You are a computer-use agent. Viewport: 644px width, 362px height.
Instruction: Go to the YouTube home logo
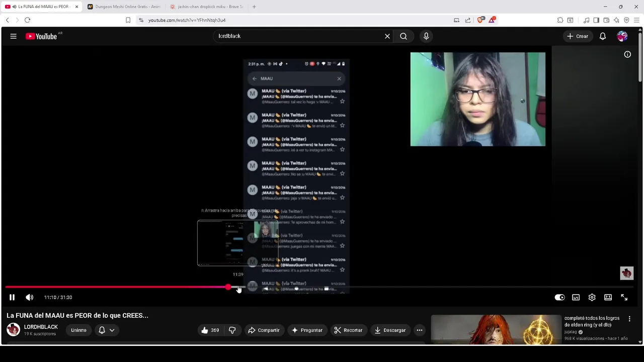pos(41,36)
